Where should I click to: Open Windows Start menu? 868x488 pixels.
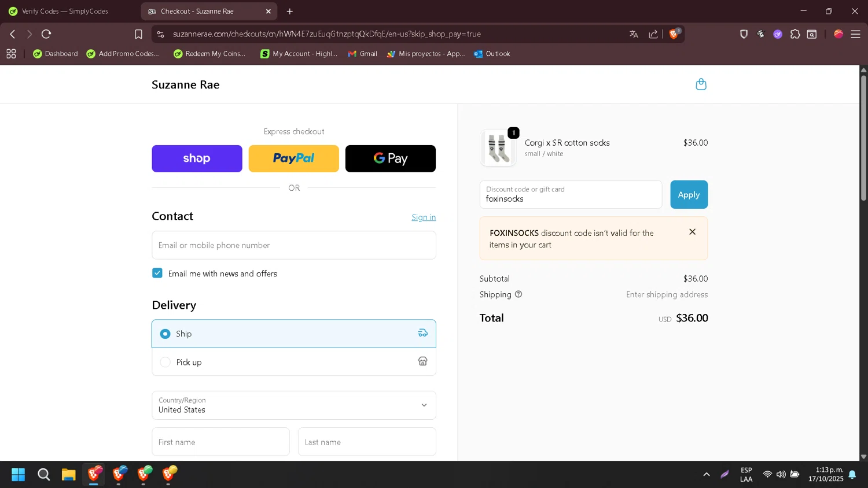[x=19, y=475]
